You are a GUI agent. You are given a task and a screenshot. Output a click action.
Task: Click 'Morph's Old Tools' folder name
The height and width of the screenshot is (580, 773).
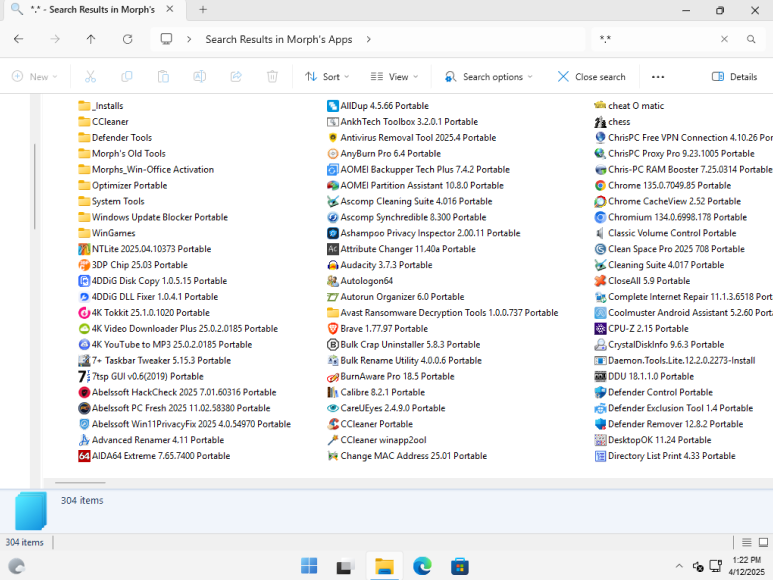point(129,154)
